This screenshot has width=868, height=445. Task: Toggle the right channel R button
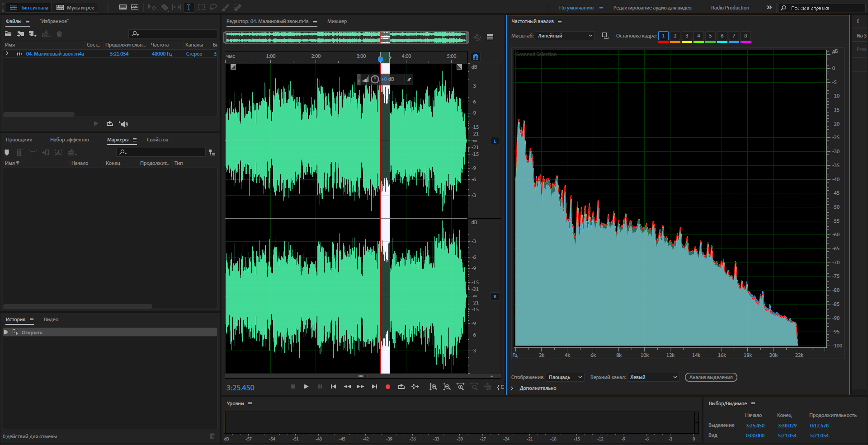[x=495, y=296]
